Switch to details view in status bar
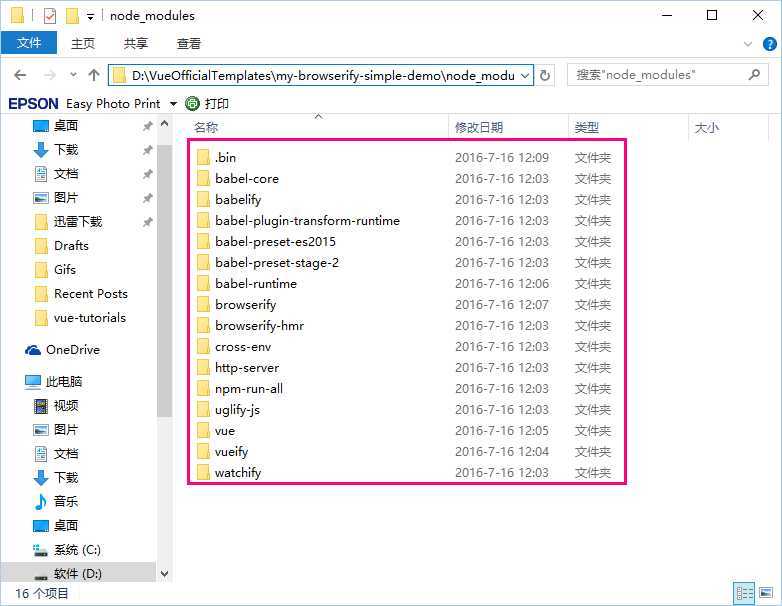Image resolution: width=782 pixels, height=606 pixels. coord(745,593)
